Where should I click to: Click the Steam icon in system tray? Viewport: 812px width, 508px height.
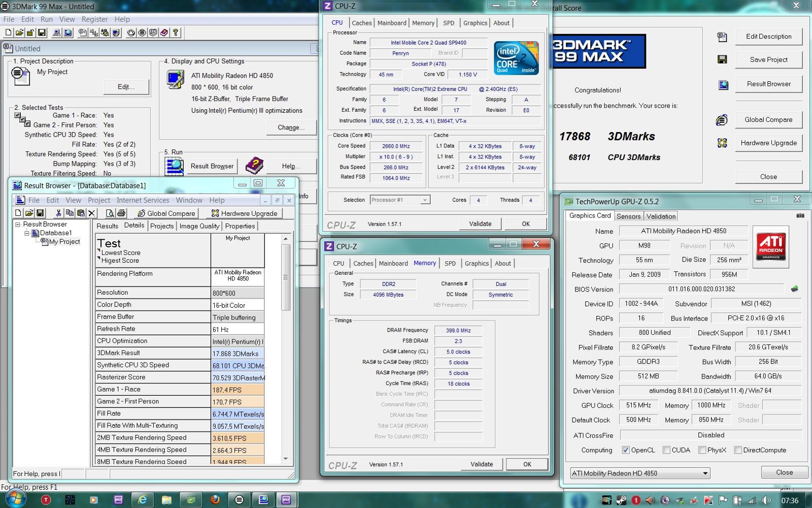click(621, 500)
